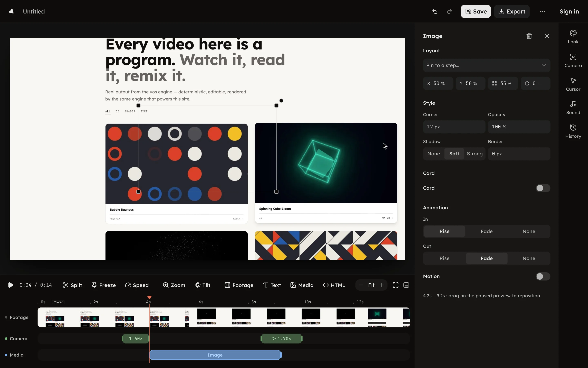Click the Media track label
Viewport: 588px width, 368px height.
[x=17, y=355]
